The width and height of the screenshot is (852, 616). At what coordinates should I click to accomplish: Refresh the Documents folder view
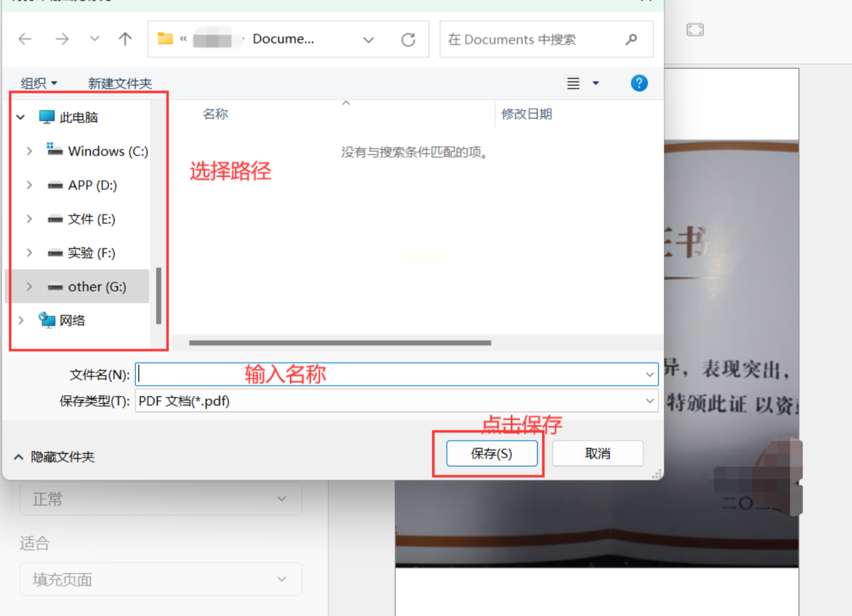click(408, 40)
